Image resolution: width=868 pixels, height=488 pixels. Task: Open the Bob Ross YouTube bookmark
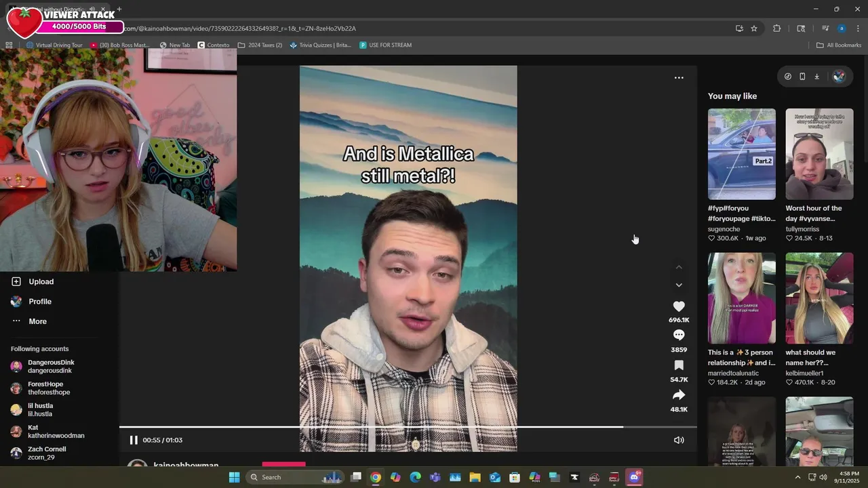pyautogui.click(x=120, y=45)
